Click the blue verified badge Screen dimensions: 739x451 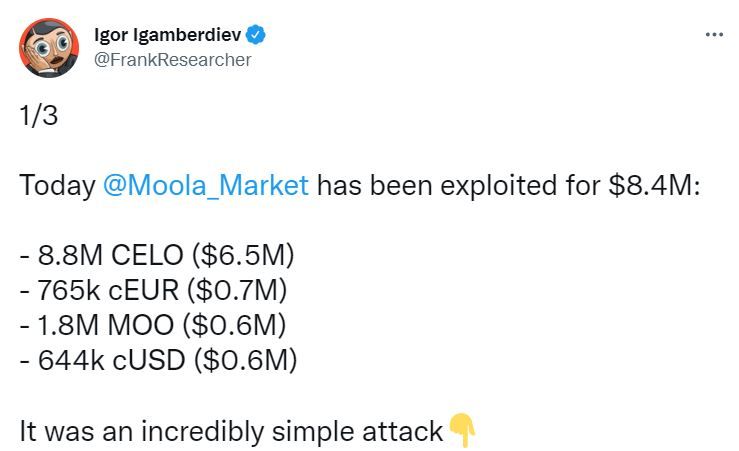click(256, 35)
